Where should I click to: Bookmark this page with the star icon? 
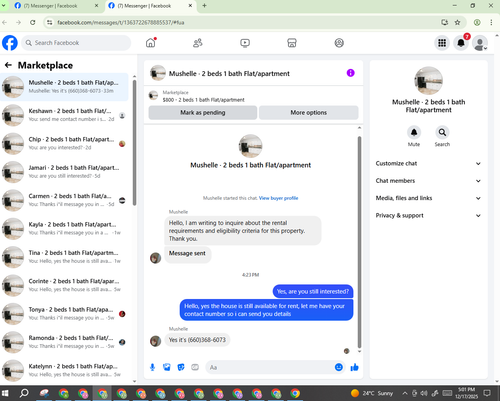tap(457, 22)
